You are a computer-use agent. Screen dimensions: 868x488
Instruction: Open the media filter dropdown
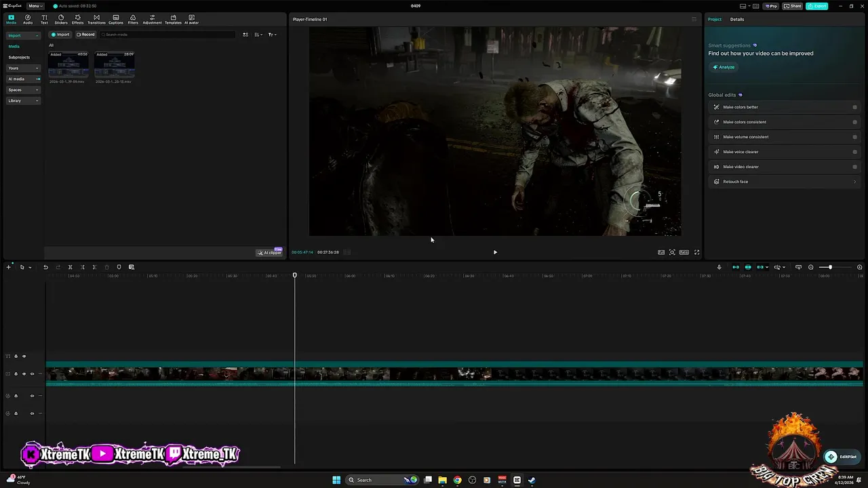pyautogui.click(x=271, y=35)
